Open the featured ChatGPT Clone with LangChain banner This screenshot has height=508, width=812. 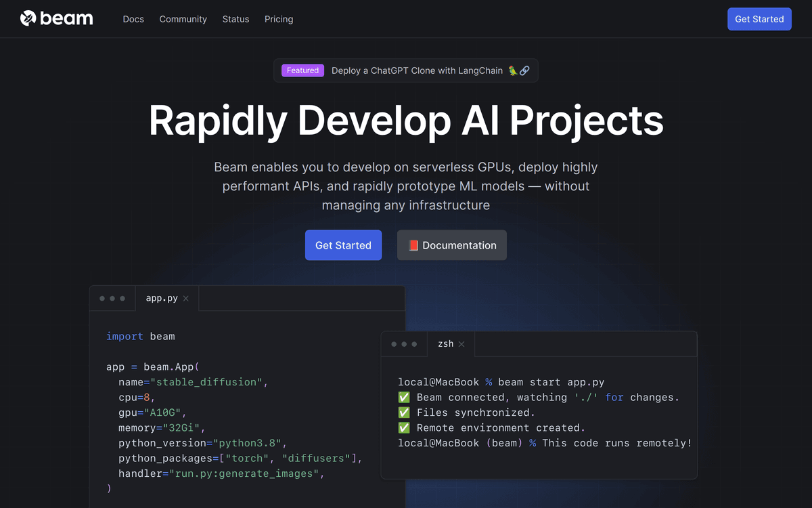(x=406, y=70)
